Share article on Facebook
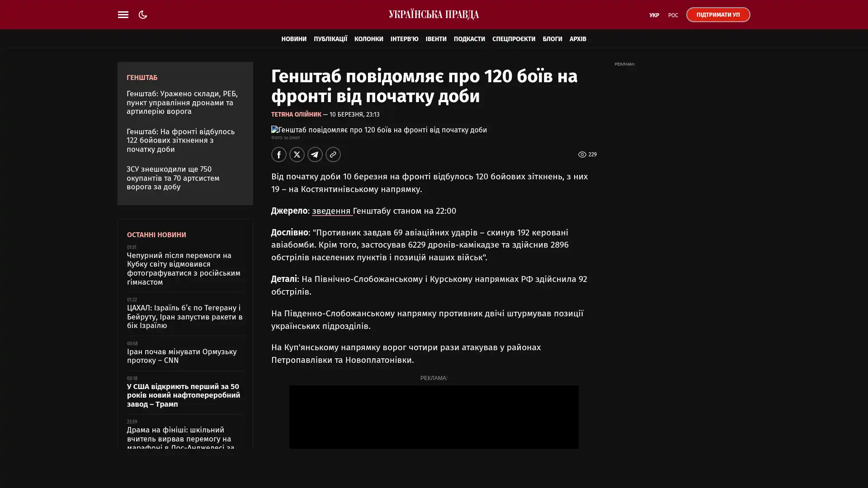 (279, 155)
